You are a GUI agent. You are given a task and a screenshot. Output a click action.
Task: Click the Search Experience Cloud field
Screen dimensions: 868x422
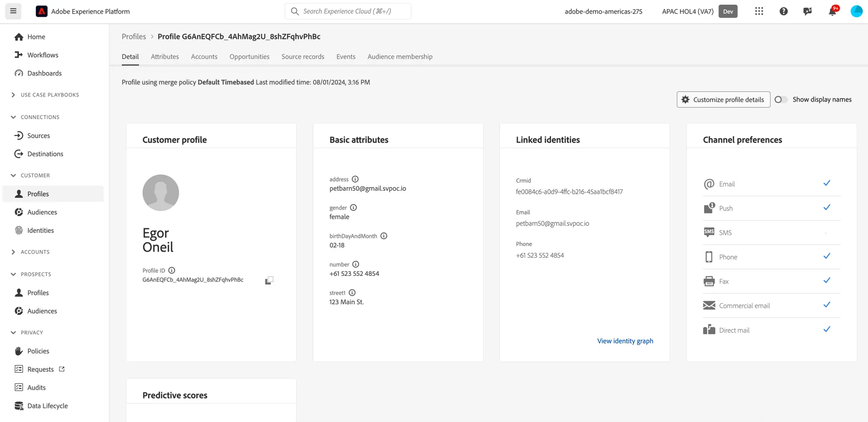pos(348,11)
